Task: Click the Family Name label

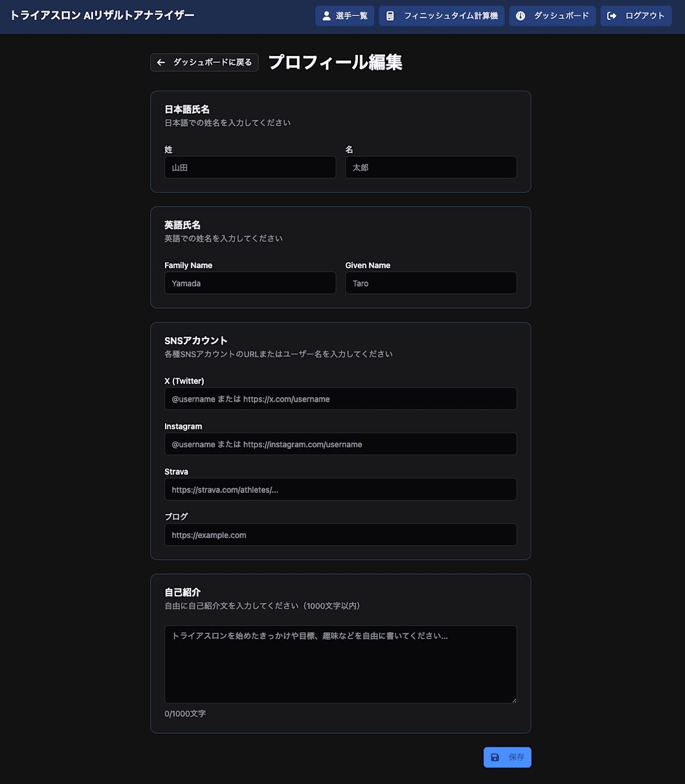Action: click(x=188, y=265)
